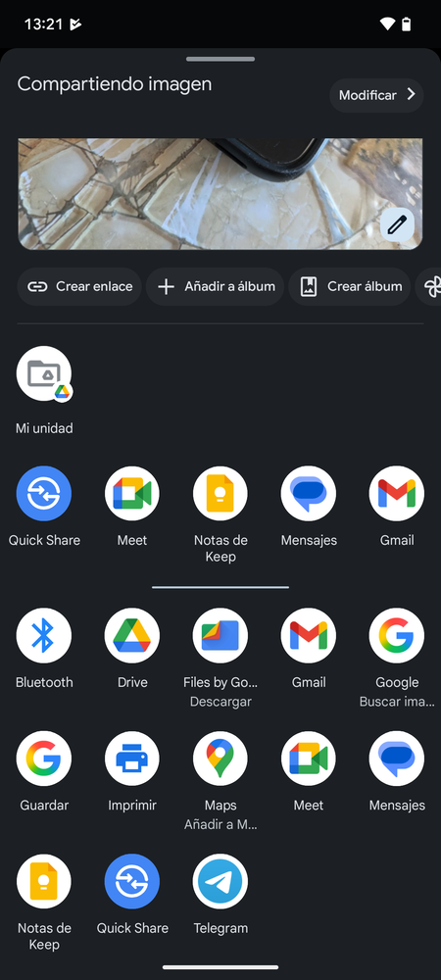The image size is (441, 980).
Task: Tap the Google Guardar option
Action: coord(44,759)
